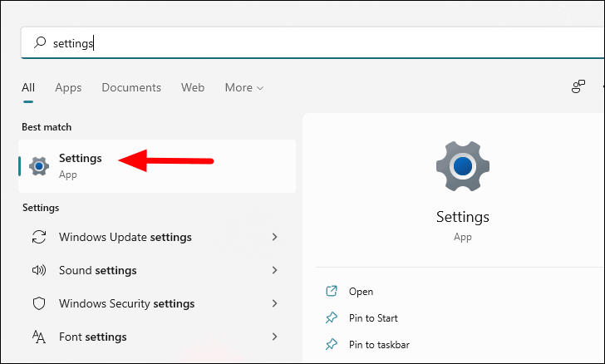Click the small Settings gear icon in Best match
Viewport: 605px width, 364px height.
[39, 166]
